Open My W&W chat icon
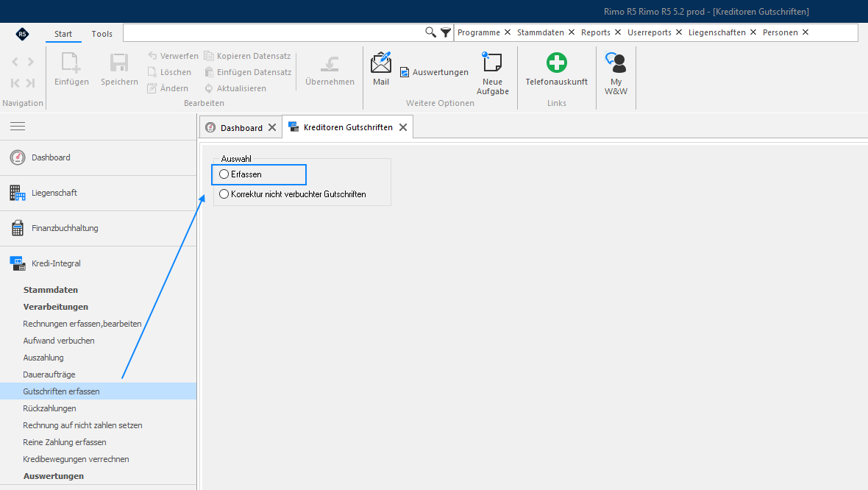The image size is (868, 490). click(x=616, y=63)
